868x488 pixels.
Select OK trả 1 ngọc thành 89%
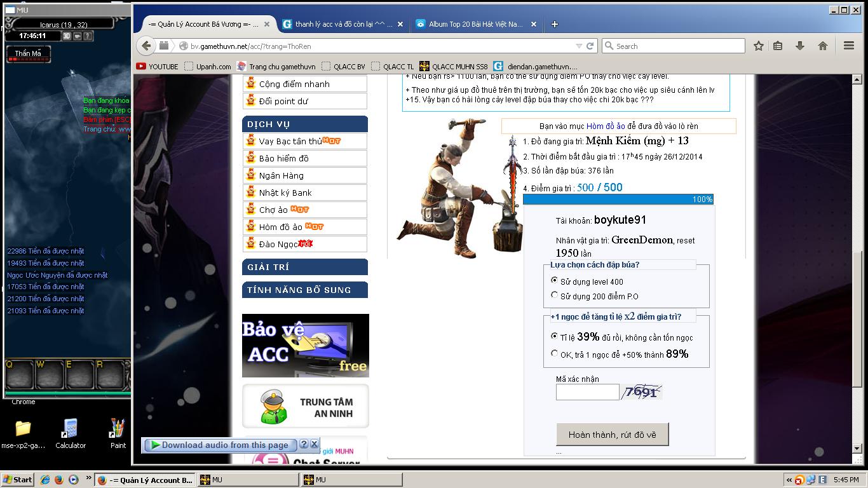point(554,353)
